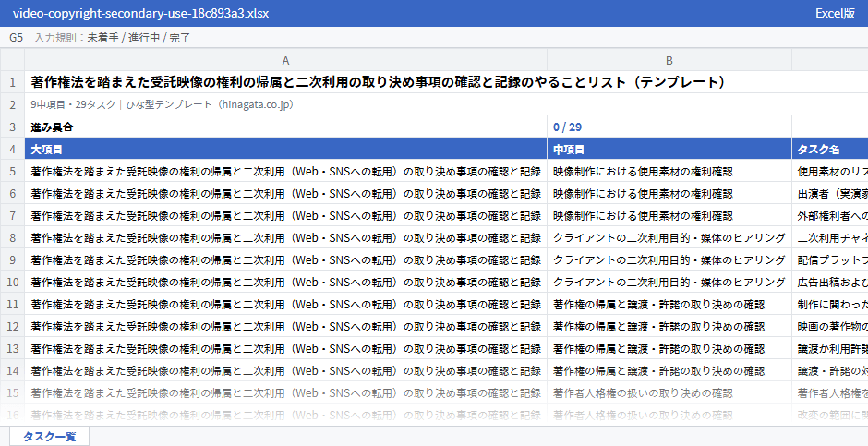The image size is (868, 446).
Task: Select task cell starting 二次利用チャネ
Action: point(830,237)
